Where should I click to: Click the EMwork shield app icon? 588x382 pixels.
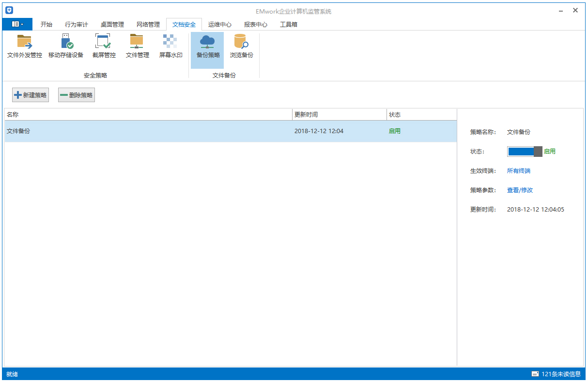point(9,11)
